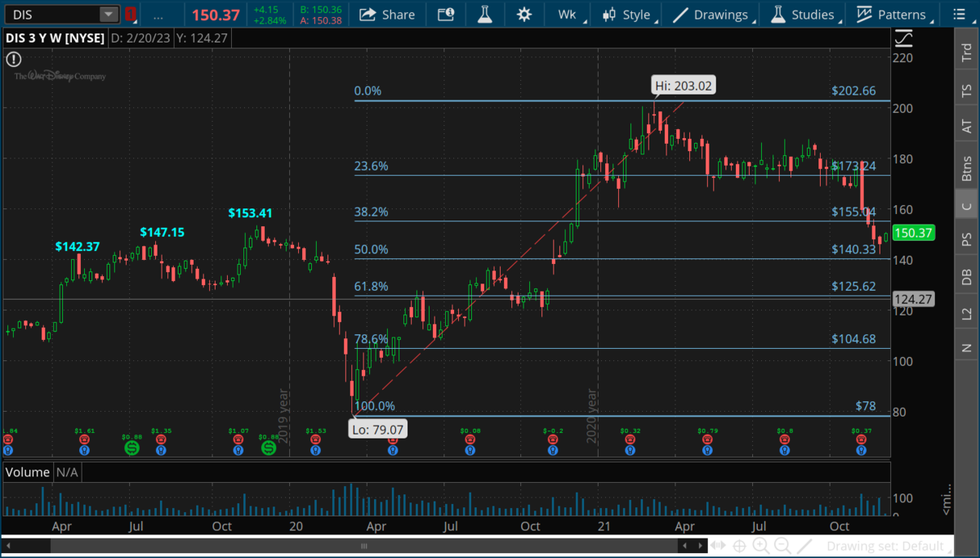
Task: Select the line drawing tool icon
Action: point(804,546)
